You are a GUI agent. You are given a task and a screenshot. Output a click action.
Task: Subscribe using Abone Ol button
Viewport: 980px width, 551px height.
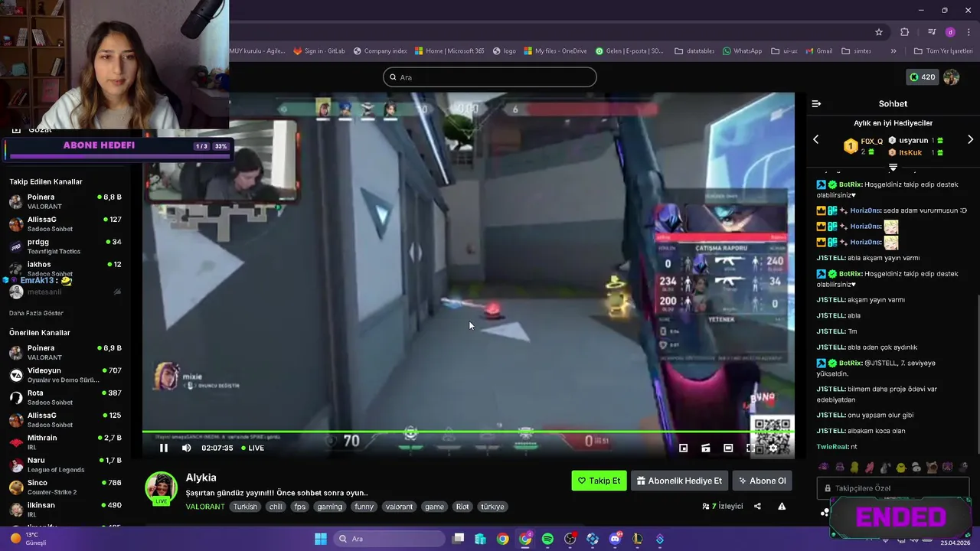point(762,481)
